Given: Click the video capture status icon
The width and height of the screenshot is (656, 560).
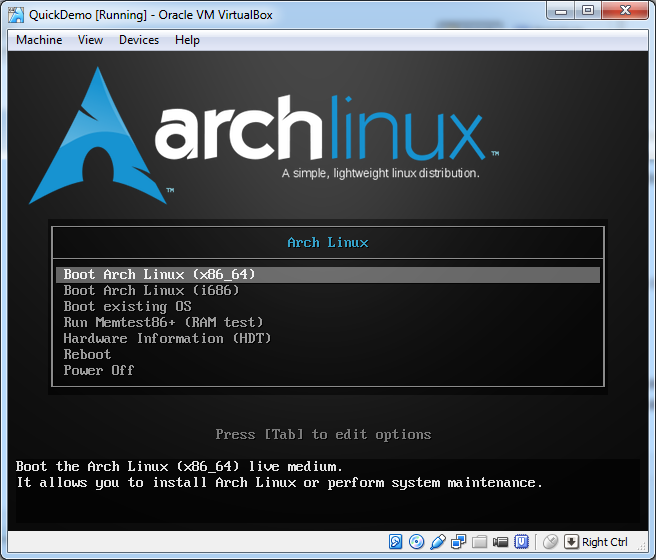Looking at the screenshot, I should point(500,542).
